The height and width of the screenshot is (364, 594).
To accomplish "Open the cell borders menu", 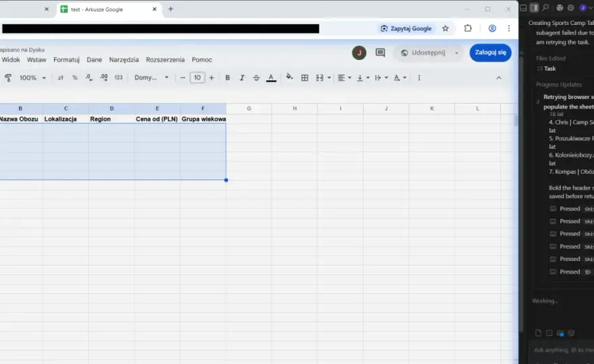I will click(304, 78).
